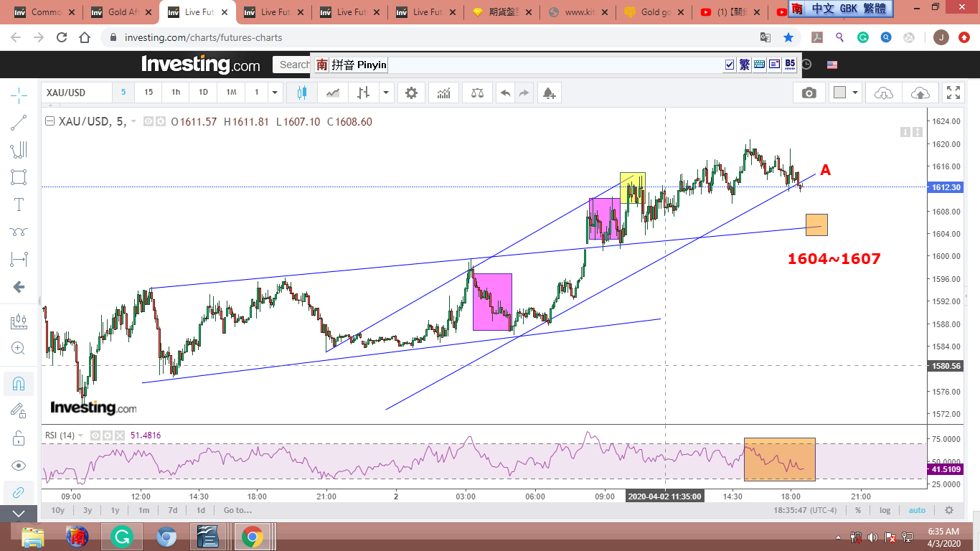Select the text annotation tool

[x=19, y=204]
